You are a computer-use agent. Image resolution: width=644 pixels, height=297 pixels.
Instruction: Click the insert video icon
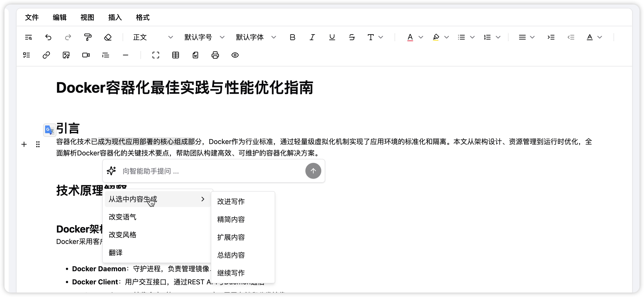(x=86, y=55)
